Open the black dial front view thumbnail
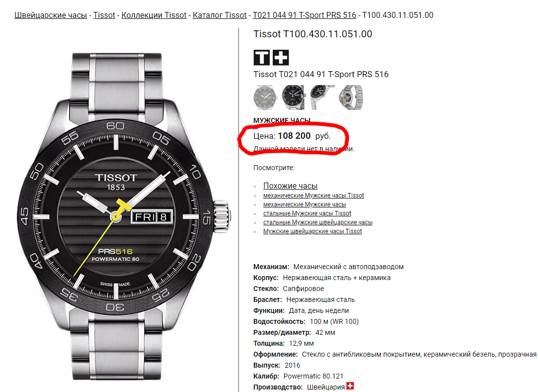The height and width of the screenshot is (392, 538). coord(293,98)
